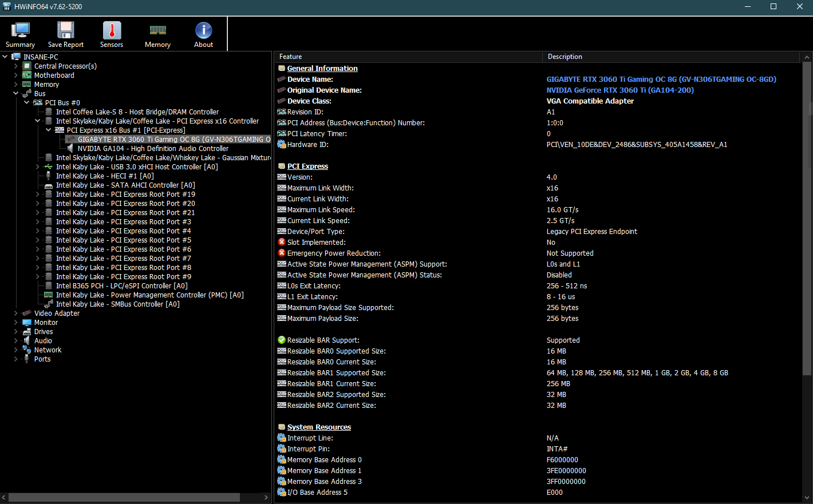Click the SATA AHCI Controller drive icon

[49, 185]
